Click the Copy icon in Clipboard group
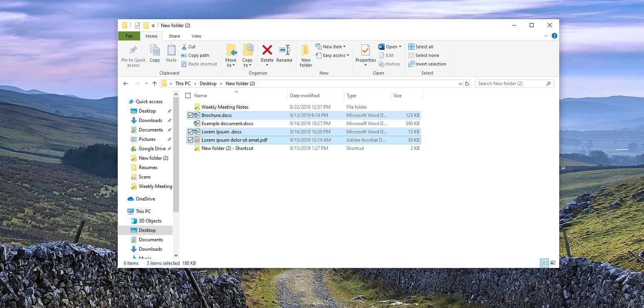 coord(155,51)
